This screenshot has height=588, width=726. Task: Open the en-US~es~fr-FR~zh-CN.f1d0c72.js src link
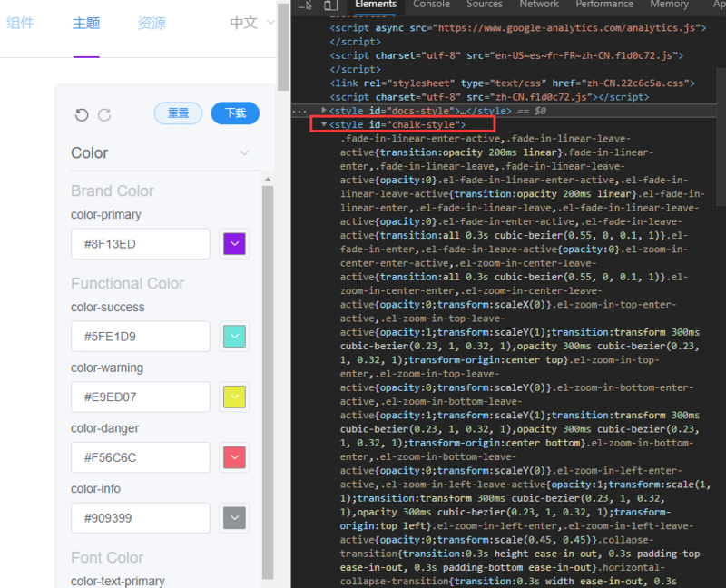pyautogui.click(x=584, y=55)
